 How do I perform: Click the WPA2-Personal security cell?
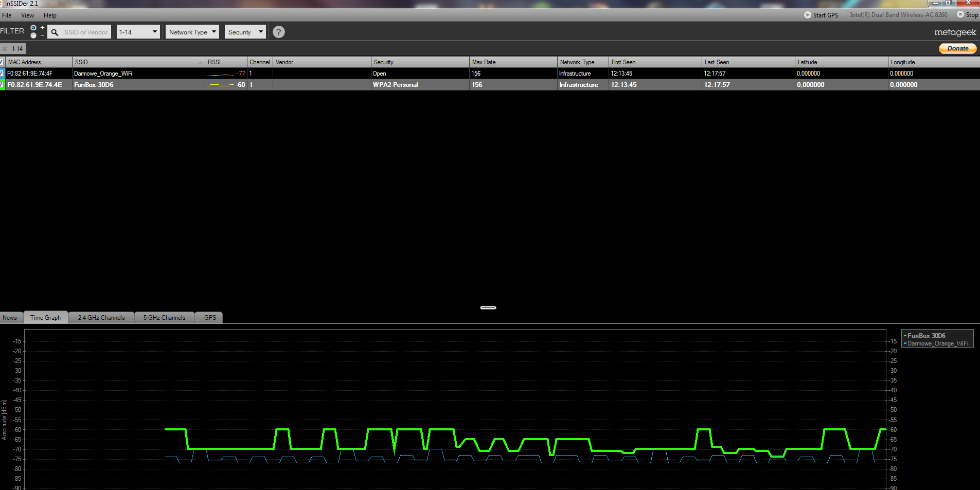tap(420, 85)
